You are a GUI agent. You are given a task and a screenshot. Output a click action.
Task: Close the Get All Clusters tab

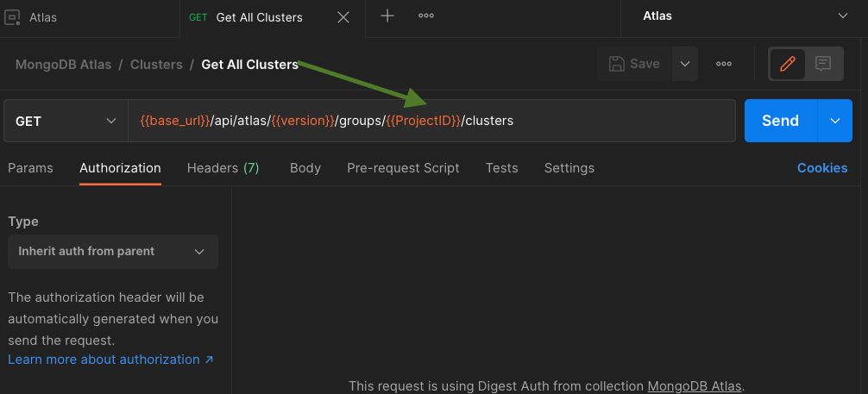click(x=343, y=18)
